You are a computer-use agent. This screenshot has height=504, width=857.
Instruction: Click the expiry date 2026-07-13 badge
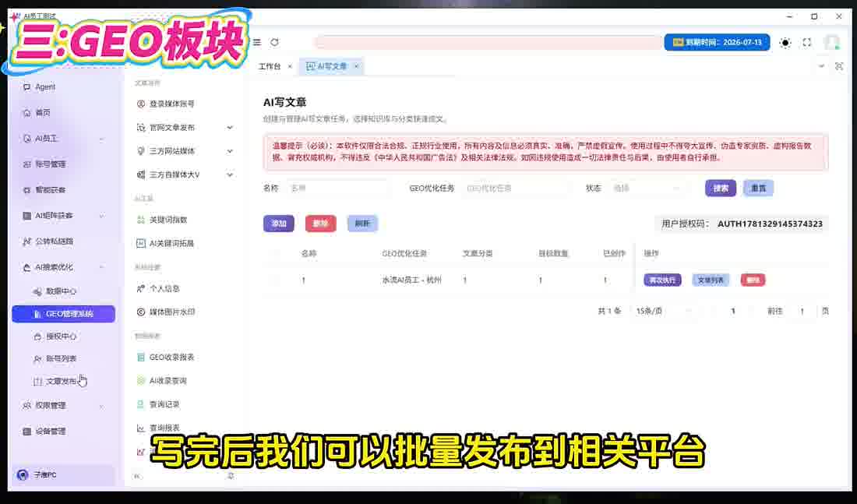pos(717,42)
